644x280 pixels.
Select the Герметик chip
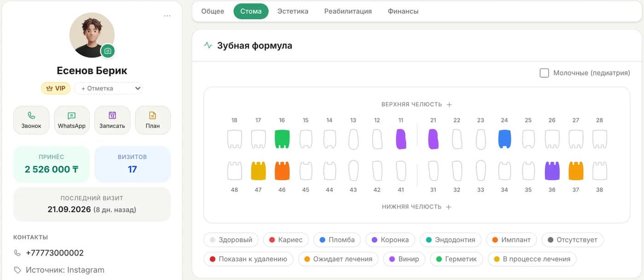456,259
